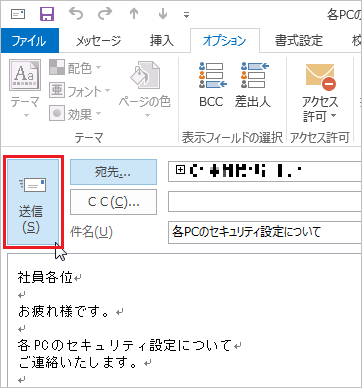The height and width of the screenshot is (388, 362).
Task: Expand the recipient group plus icon
Action: pos(180,170)
